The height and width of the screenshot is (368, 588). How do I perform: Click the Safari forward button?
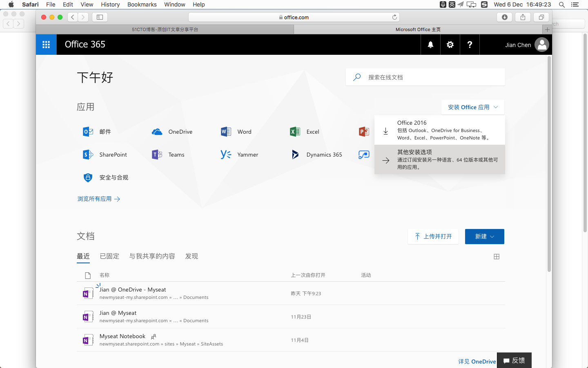83,17
